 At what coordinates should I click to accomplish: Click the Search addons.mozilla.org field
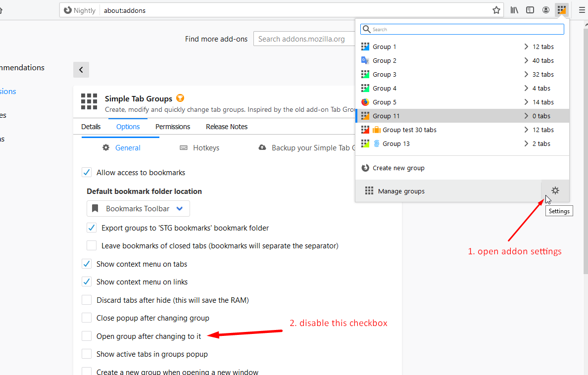tap(304, 39)
